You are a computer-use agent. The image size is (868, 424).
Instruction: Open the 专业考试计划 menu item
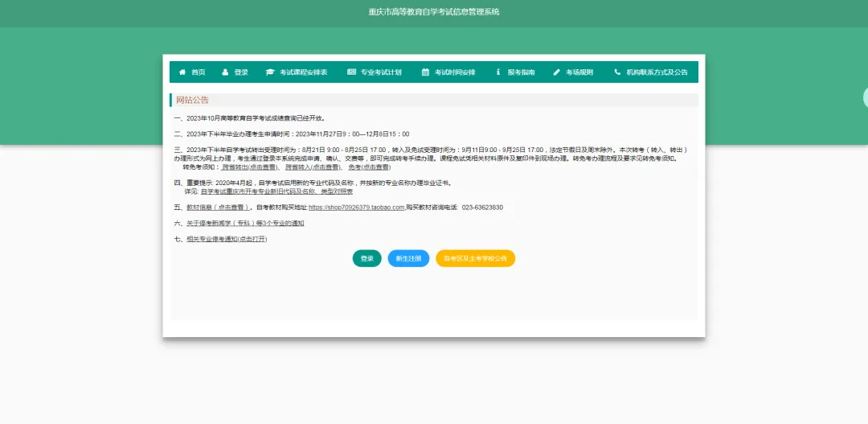point(375,72)
